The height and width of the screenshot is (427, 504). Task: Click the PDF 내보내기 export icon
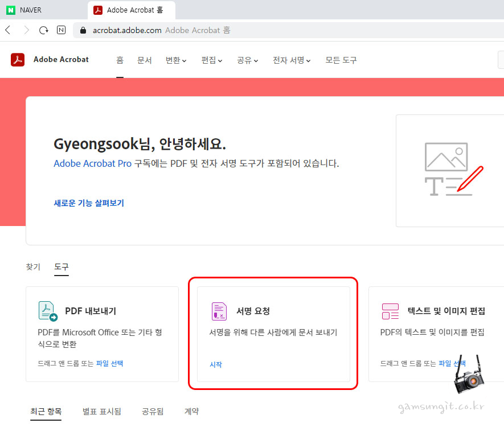pos(48,311)
